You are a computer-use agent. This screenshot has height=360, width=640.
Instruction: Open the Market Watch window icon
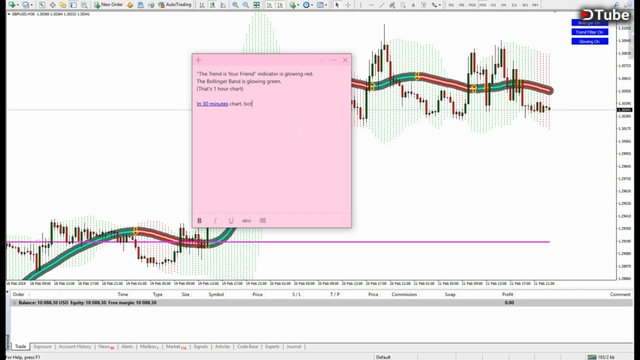click(x=42, y=5)
